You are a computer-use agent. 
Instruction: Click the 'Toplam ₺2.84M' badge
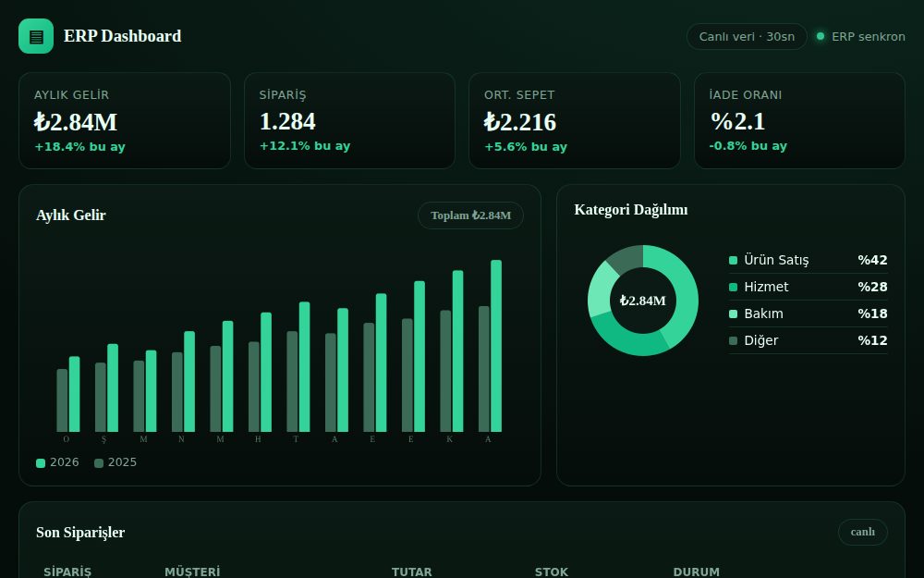(470, 215)
